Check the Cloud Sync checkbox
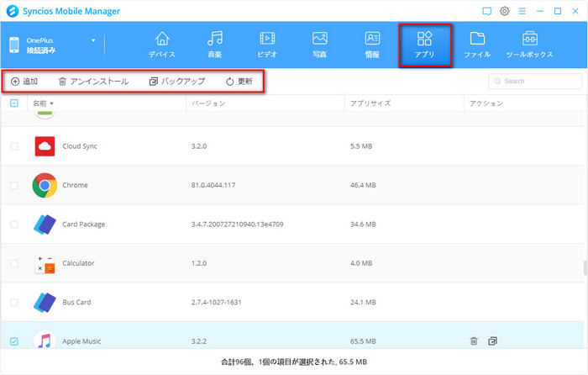This screenshot has width=588, height=375. coord(14,146)
